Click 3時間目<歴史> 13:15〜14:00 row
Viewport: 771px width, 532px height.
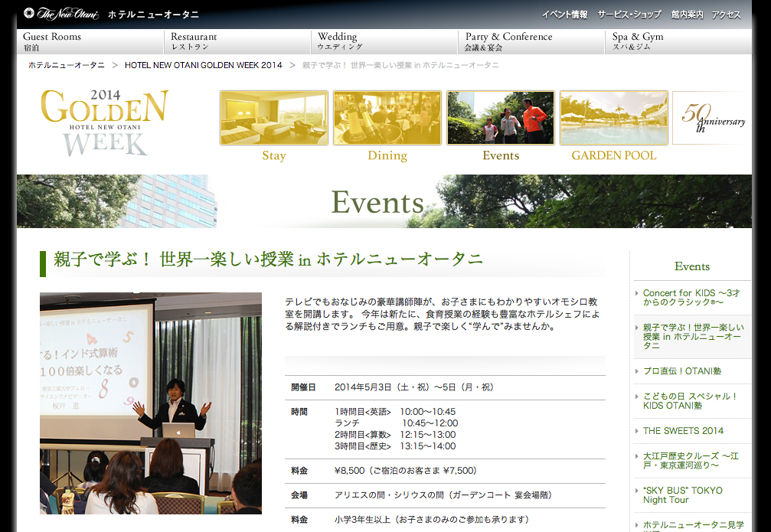[395, 446]
